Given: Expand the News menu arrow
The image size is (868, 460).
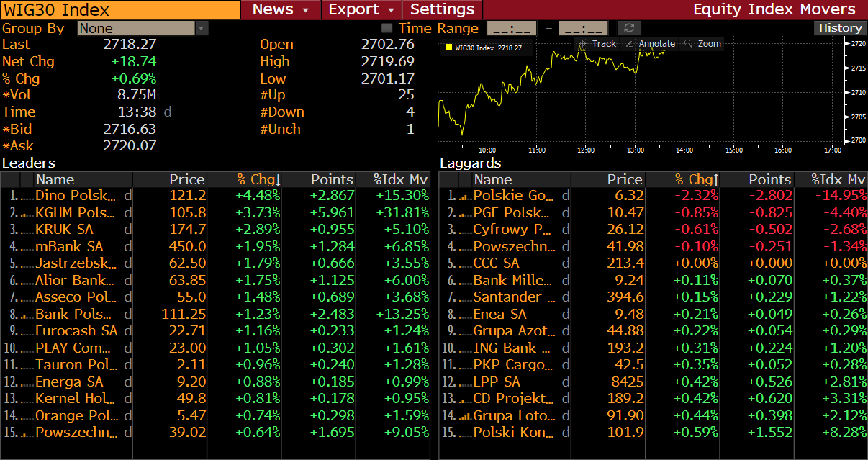Looking at the screenshot, I should 306,10.
